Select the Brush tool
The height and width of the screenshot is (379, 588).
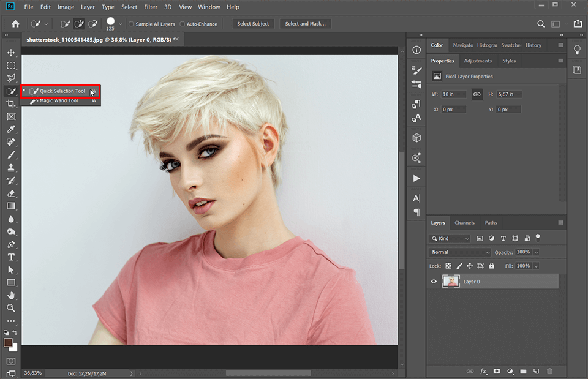coord(10,155)
